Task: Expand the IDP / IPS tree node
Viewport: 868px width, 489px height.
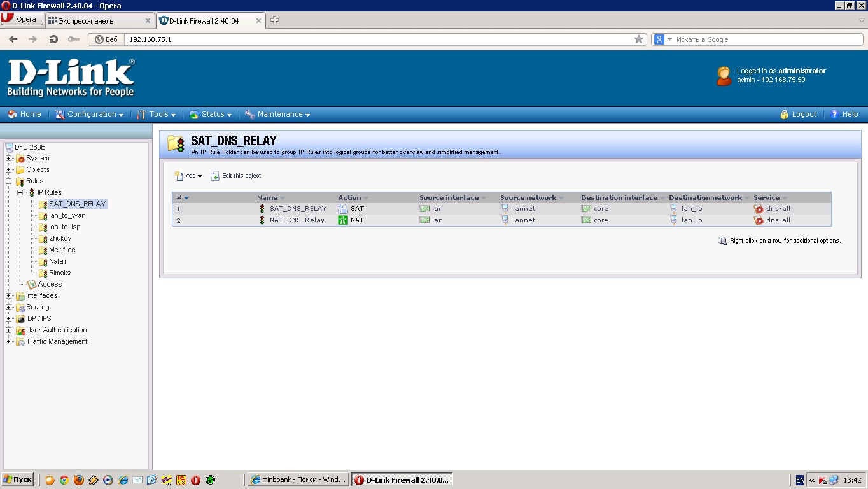Action: point(9,319)
